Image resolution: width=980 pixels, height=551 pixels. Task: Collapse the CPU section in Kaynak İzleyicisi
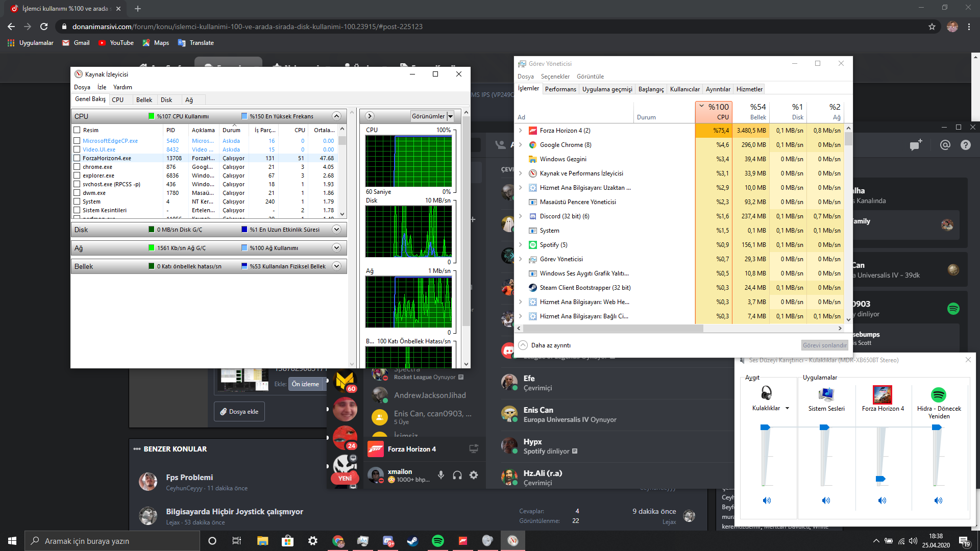(x=336, y=116)
